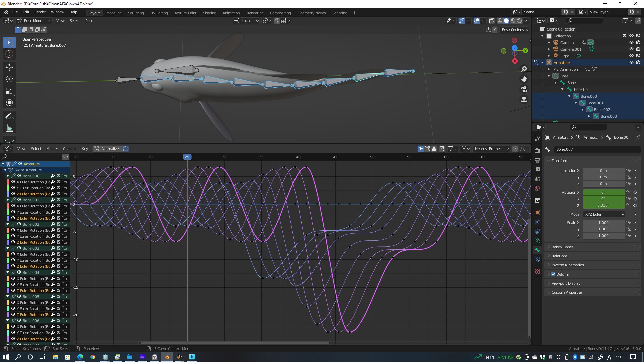Activate the Annotate tool

click(9, 116)
